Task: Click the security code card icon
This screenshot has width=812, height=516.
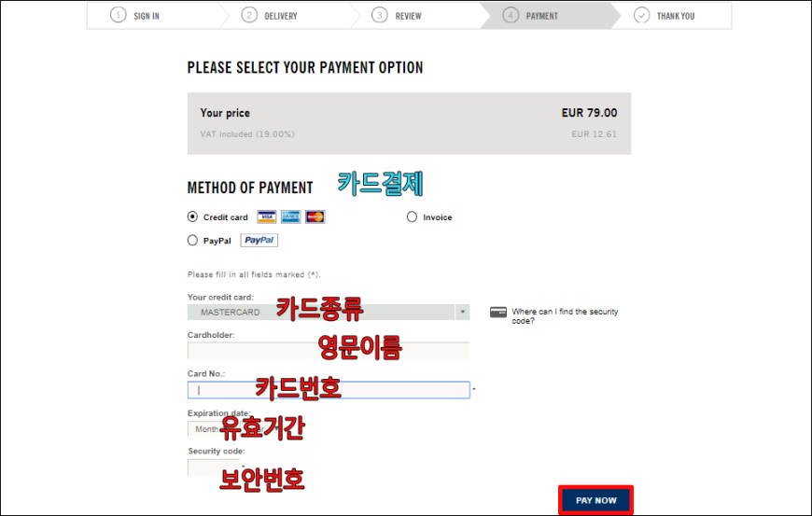Action: [498, 312]
